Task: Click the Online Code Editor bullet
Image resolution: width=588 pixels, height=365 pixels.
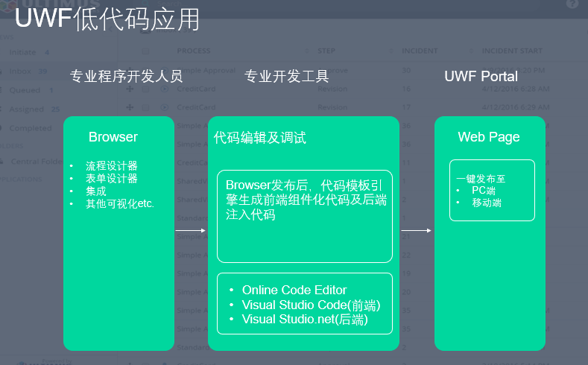Action: [294, 290]
